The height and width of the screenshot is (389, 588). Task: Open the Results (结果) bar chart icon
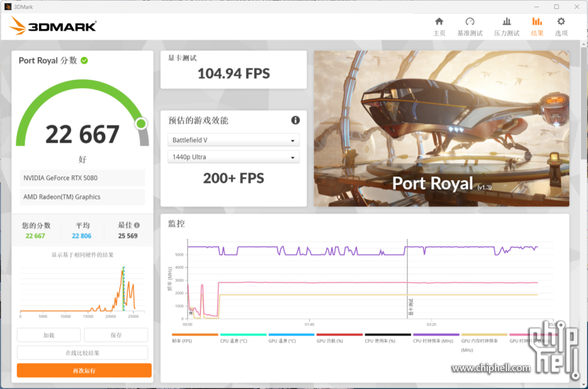point(537,22)
